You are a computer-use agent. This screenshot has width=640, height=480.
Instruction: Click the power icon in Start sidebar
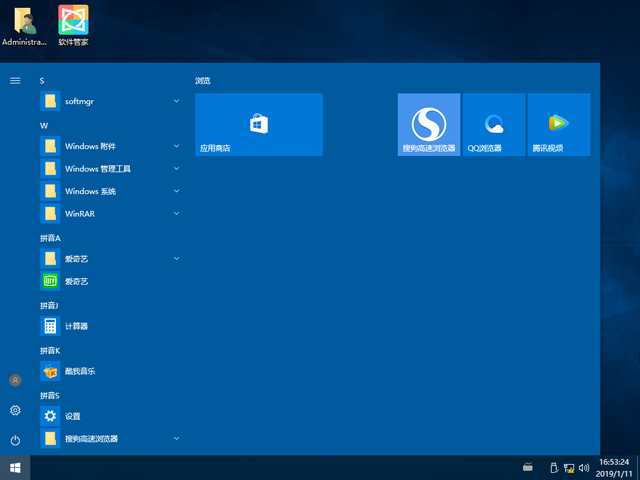pyautogui.click(x=15, y=440)
